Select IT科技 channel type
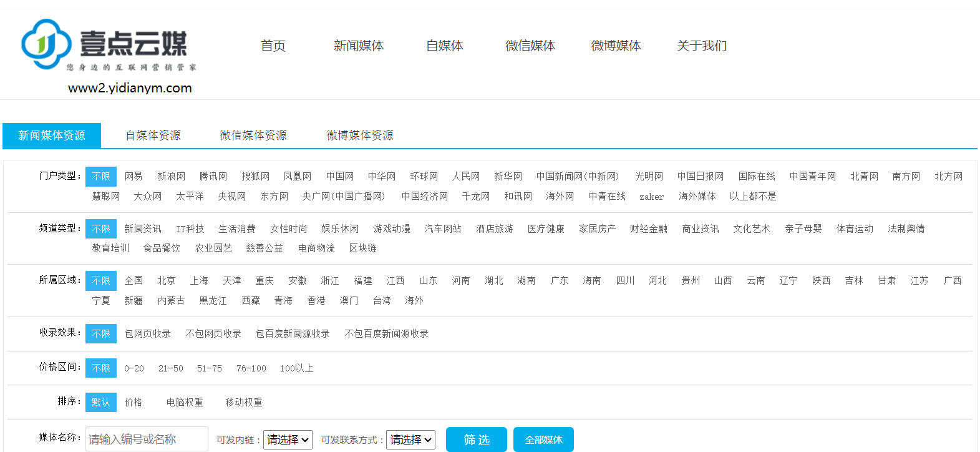980x452 pixels. pyautogui.click(x=190, y=229)
